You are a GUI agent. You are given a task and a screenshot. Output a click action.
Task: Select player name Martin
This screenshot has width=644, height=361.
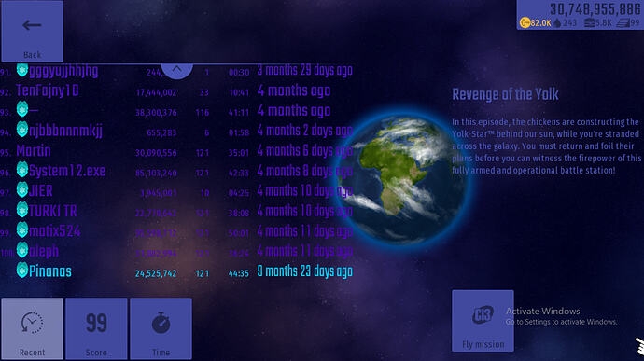pyautogui.click(x=34, y=151)
